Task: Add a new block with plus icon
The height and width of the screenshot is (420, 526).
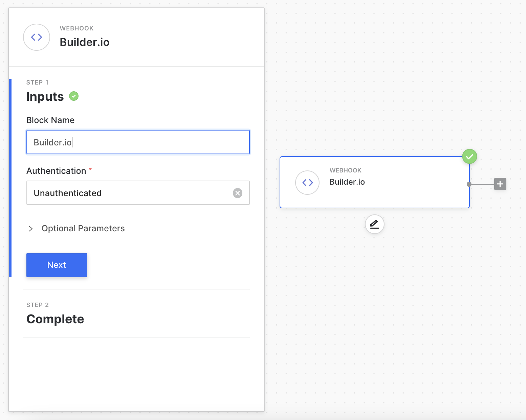Action: (500, 184)
